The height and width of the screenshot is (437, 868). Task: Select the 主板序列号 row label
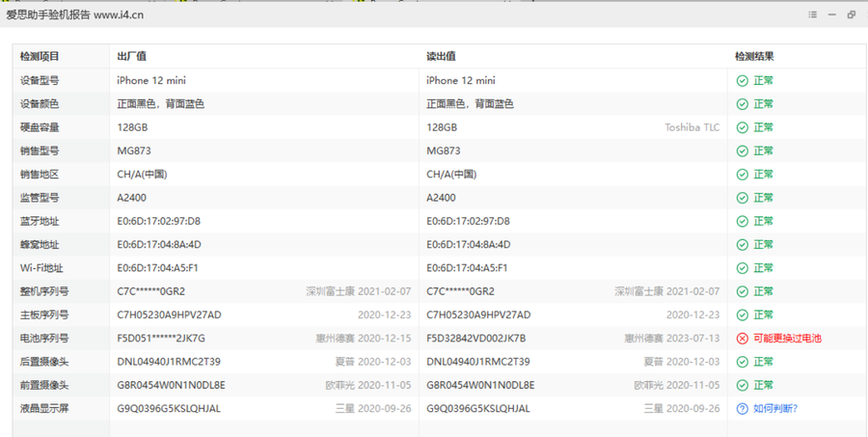pyautogui.click(x=44, y=314)
